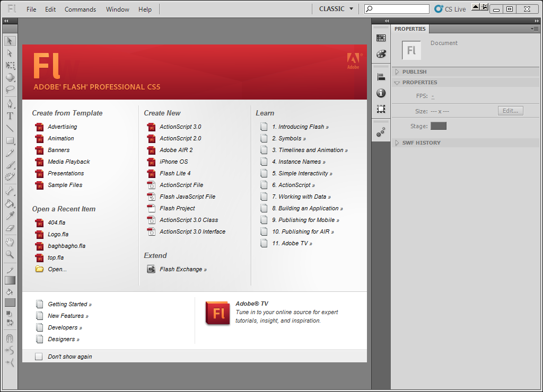Viewport: 543px width, 392px height.
Task: Select the Lasso tool
Action: coord(10,90)
